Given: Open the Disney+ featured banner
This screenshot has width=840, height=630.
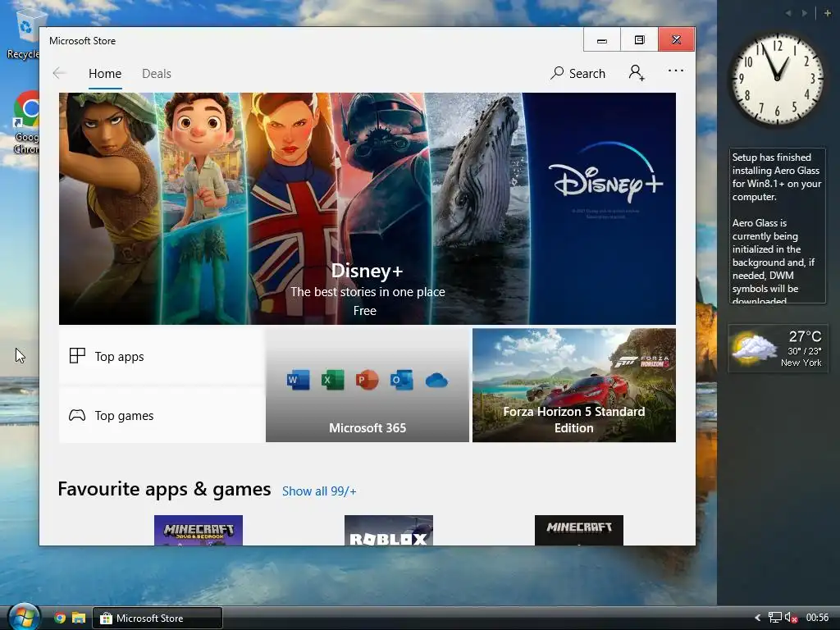Looking at the screenshot, I should click(x=367, y=208).
